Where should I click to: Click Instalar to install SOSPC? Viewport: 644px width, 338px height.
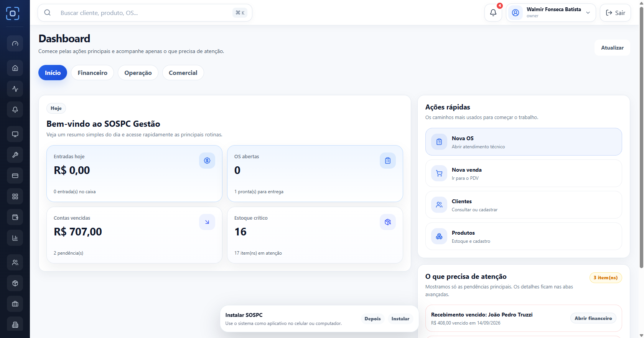tap(400, 319)
